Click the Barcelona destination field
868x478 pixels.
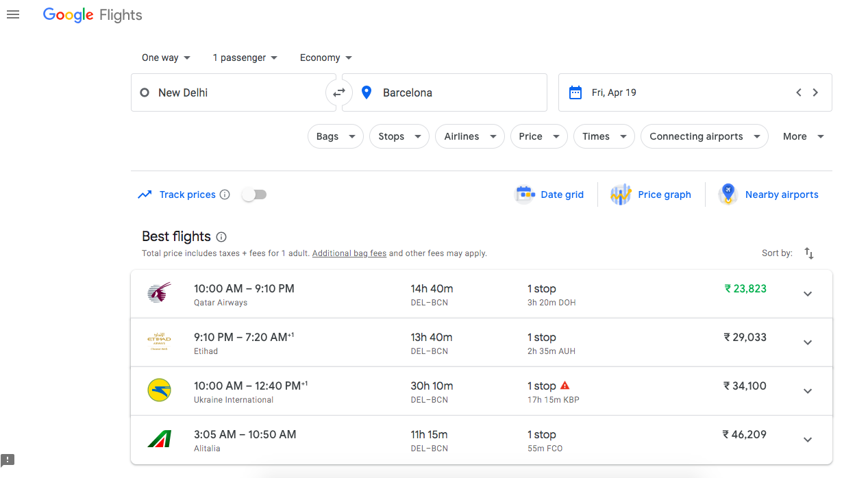(445, 92)
